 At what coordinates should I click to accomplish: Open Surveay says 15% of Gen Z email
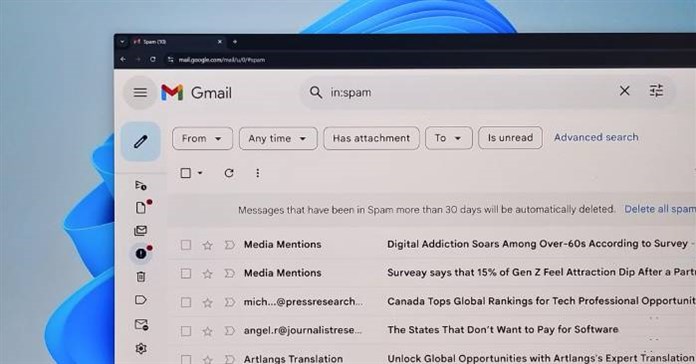click(x=541, y=272)
